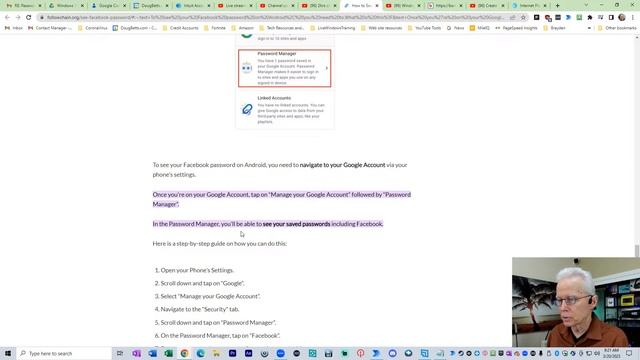Click 'Here is a step-by-step guide' line
This screenshot has height=360, width=640.
[x=220, y=244]
